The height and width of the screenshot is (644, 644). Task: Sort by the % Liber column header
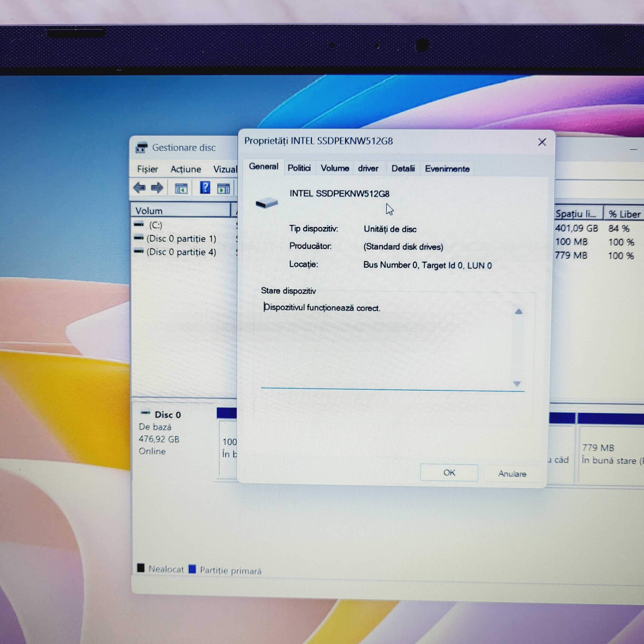click(x=624, y=214)
